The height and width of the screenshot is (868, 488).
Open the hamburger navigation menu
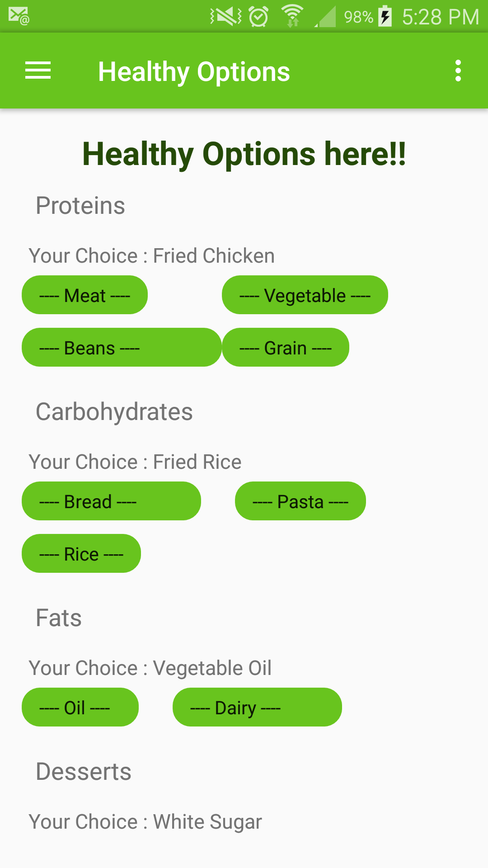tap(38, 71)
